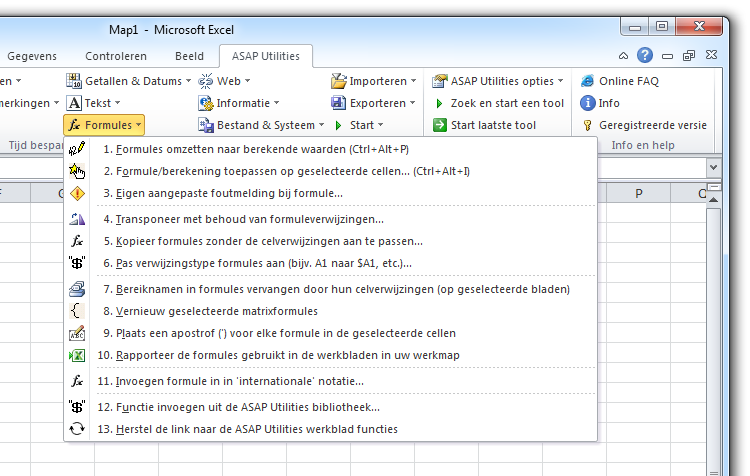Click the blue Help question mark icon
The width and height of the screenshot is (750, 476).
point(645,55)
